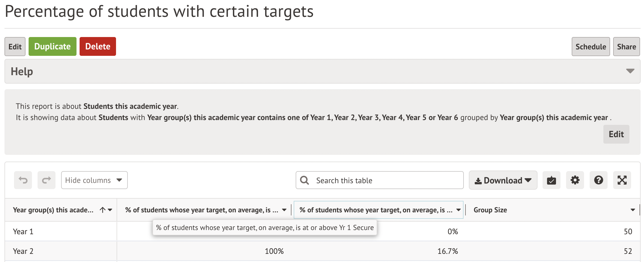Expand table to fullscreen

pos(622,180)
